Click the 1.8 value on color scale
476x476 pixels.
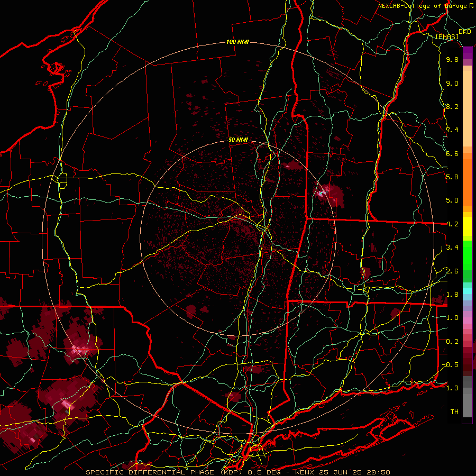tap(452, 295)
